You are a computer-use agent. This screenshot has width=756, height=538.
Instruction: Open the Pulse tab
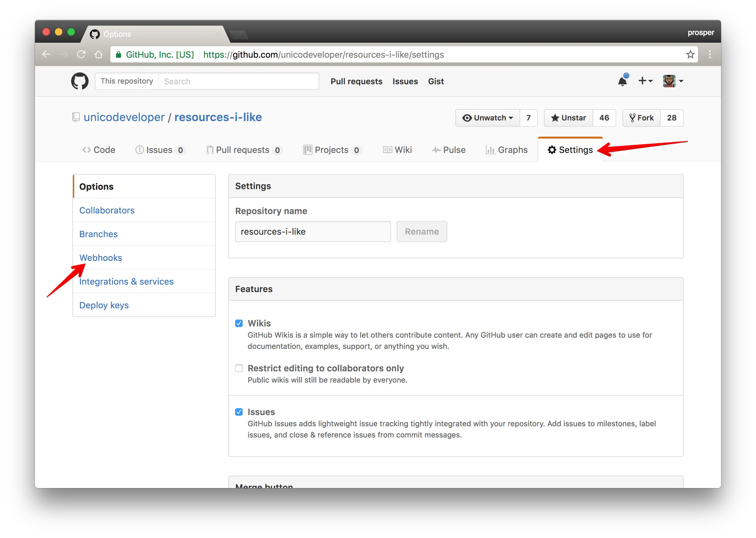click(448, 150)
